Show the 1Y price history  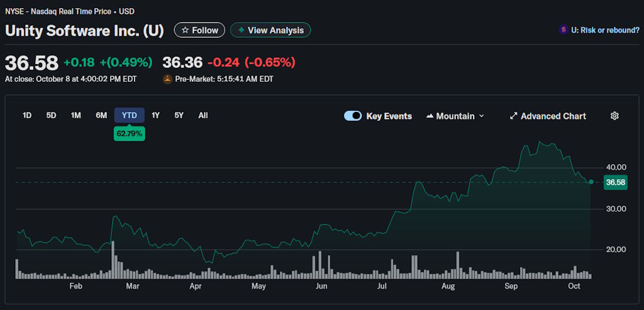coord(155,115)
